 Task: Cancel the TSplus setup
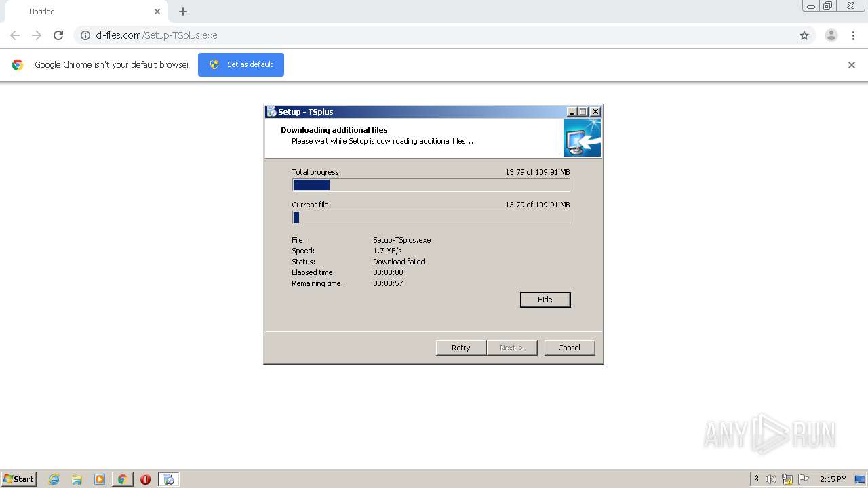coord(570,348)
